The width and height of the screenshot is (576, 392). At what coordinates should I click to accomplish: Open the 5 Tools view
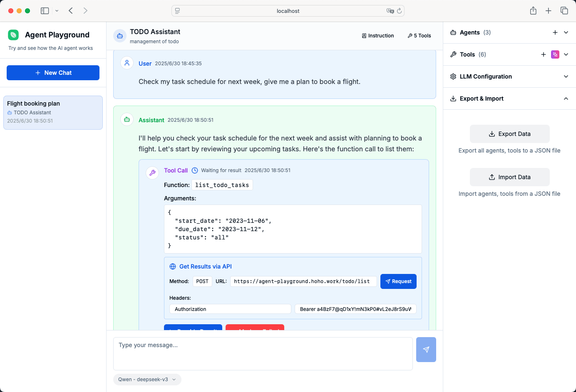click(x=419, y=36)
